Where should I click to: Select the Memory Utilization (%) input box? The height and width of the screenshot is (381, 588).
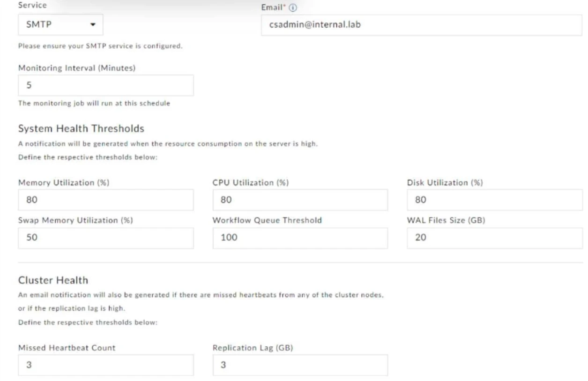coord(105,200)
